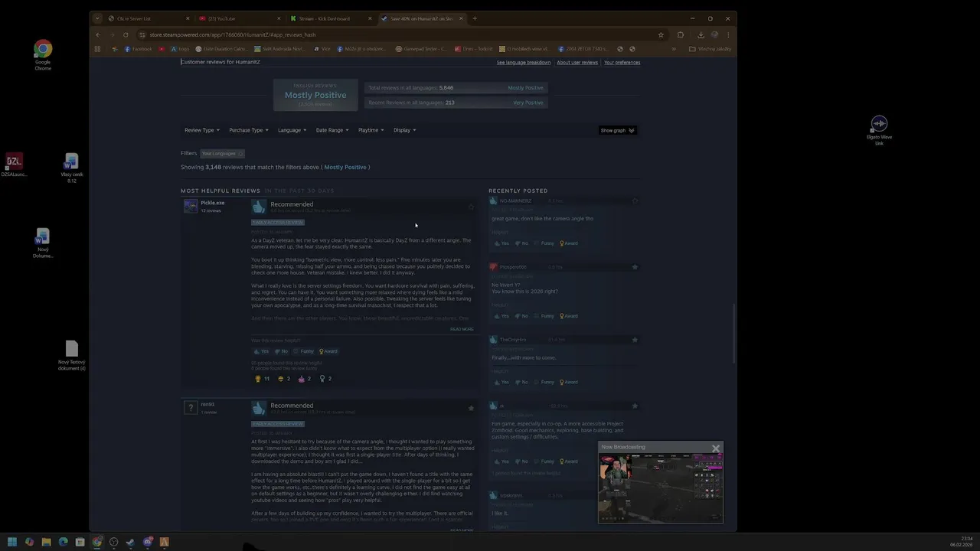This screenshot has width=980, height=551.
Task: Close the Now Broadcasting popup
Action: click(x=716, y=448)
